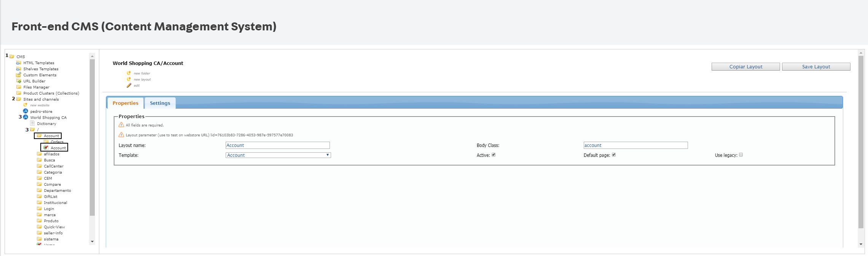Image resolution: width=868 pixels, height=256 pixels.
Task: Click the new website icon
Action: [25, 105]
